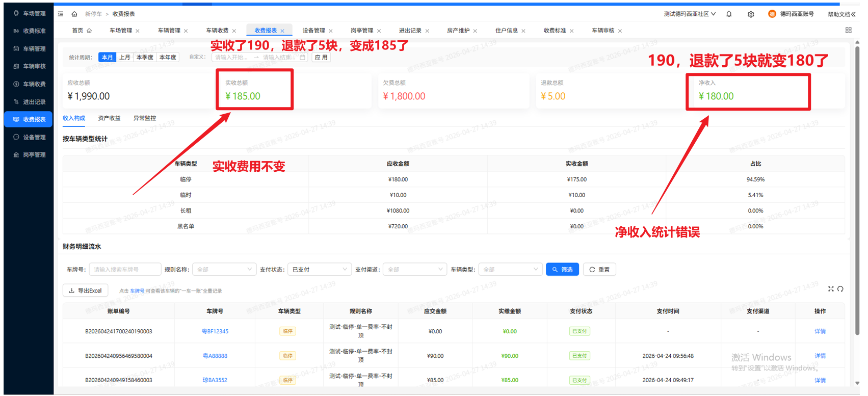Open plate number link 粤A88888

point(215,356)
